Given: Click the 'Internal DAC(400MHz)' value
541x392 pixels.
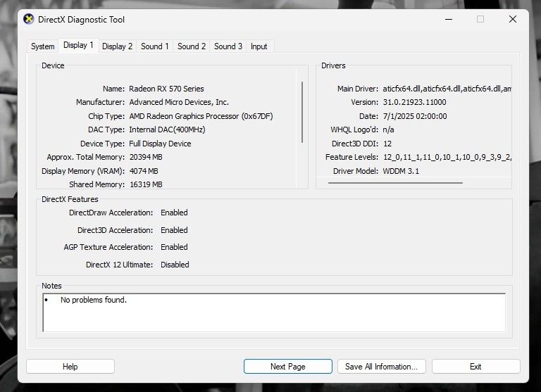Looking at the screenshot, I should [167, 129].
